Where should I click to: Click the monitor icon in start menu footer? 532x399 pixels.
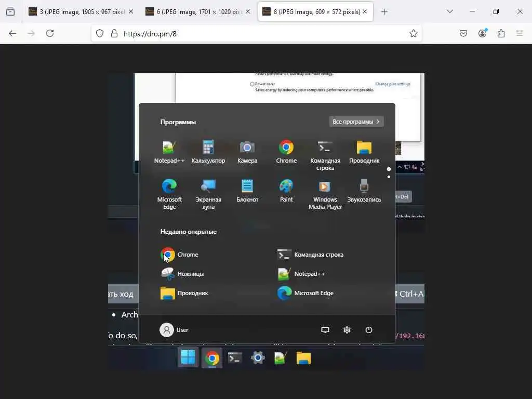pyautogui.click(x=325, y=330)
